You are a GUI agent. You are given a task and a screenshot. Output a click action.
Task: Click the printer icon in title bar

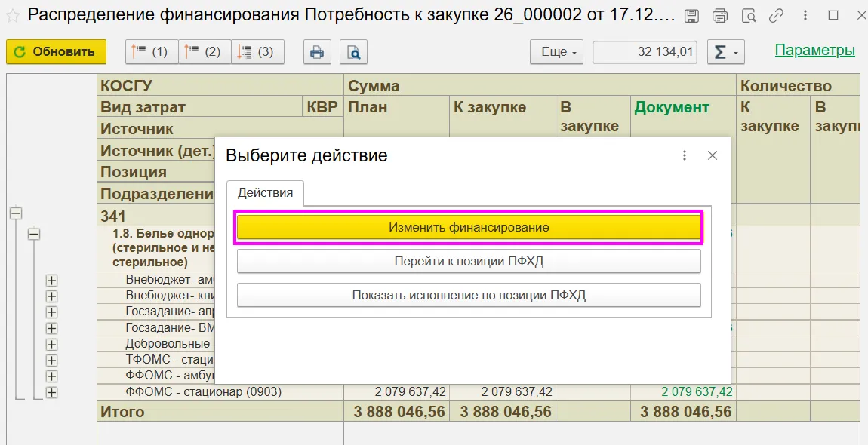point(719,16)
